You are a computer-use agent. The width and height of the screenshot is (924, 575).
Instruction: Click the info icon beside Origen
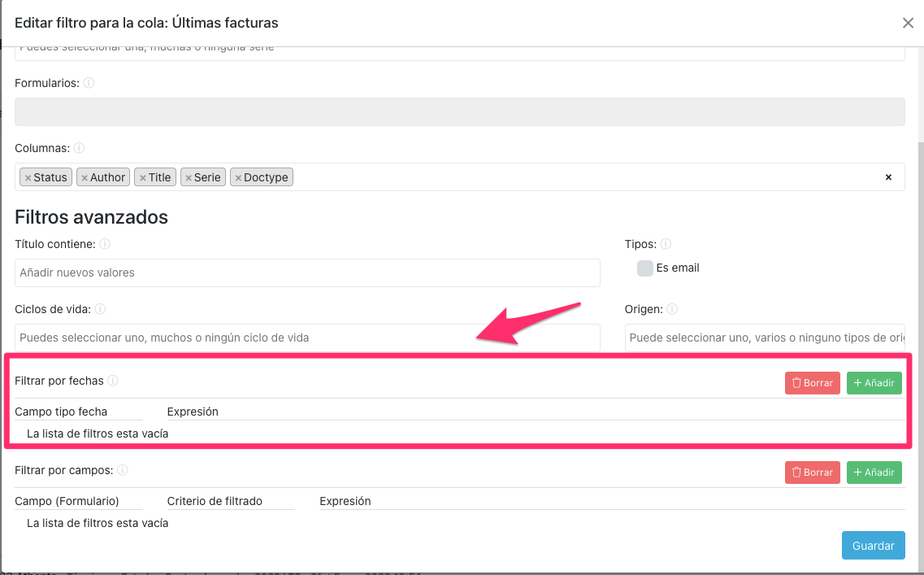click(x=672, y=309)
